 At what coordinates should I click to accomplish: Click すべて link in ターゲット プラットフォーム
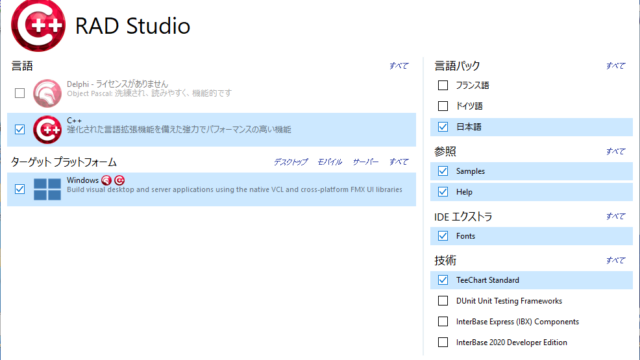(399, 162)
